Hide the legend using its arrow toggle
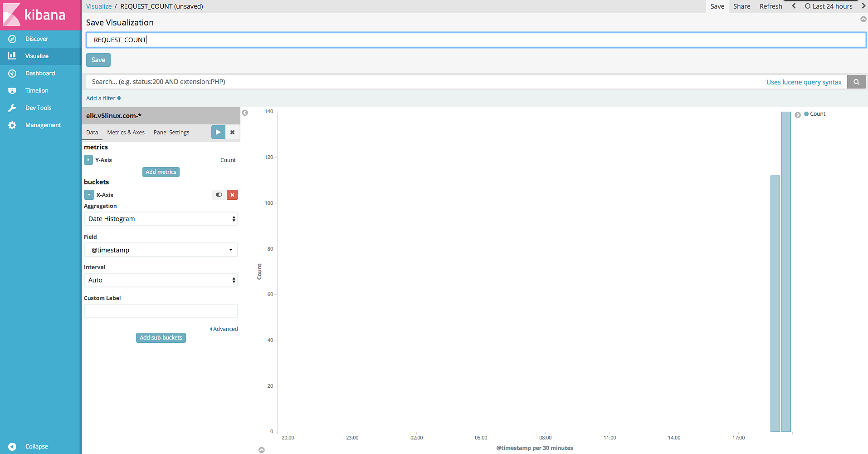 click(798, 115)
